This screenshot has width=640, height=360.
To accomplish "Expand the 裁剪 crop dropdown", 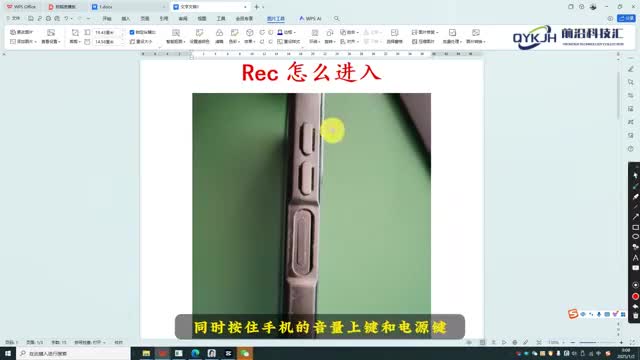I will pyautogui.click(x=75, y=42).
